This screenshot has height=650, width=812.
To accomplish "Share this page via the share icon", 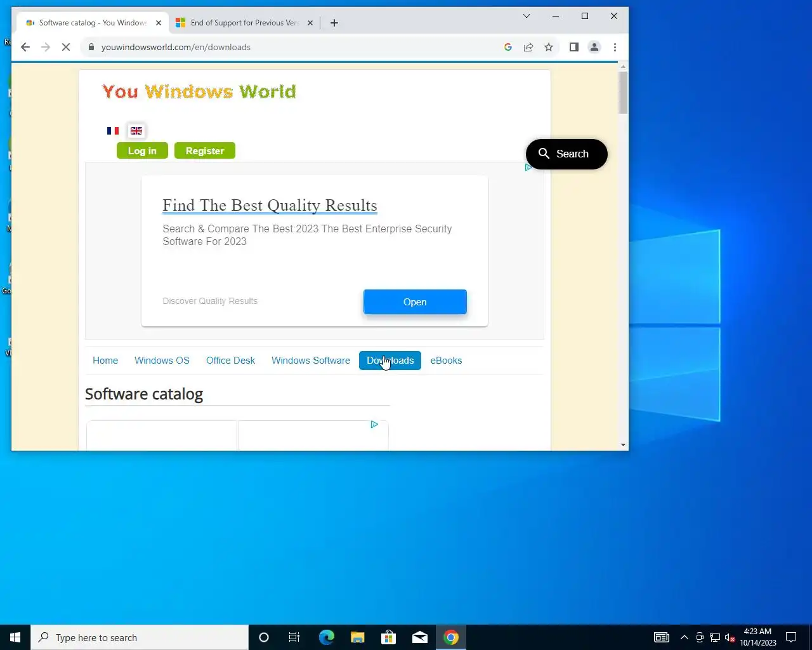I will point(528,47).
